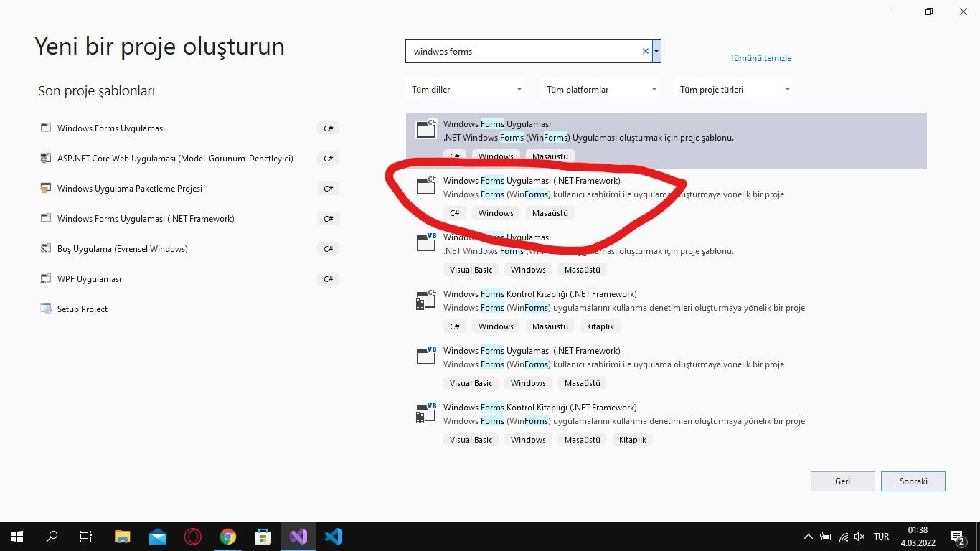This screenshot has height=551, width=980.
Task: Click the Kitaplık tag in the C# Kontrol Kitaplığı result
Action: [600, 326]
